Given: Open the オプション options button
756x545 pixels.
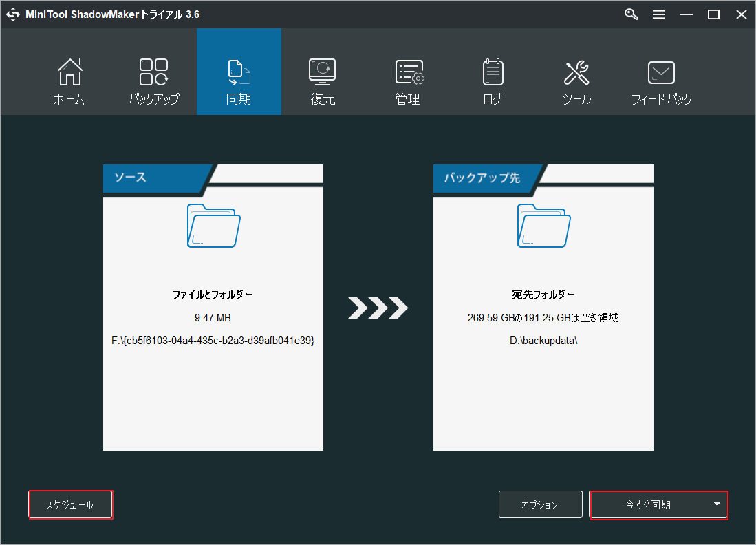Looking at the screenshot, I should (x=541, y=504).
